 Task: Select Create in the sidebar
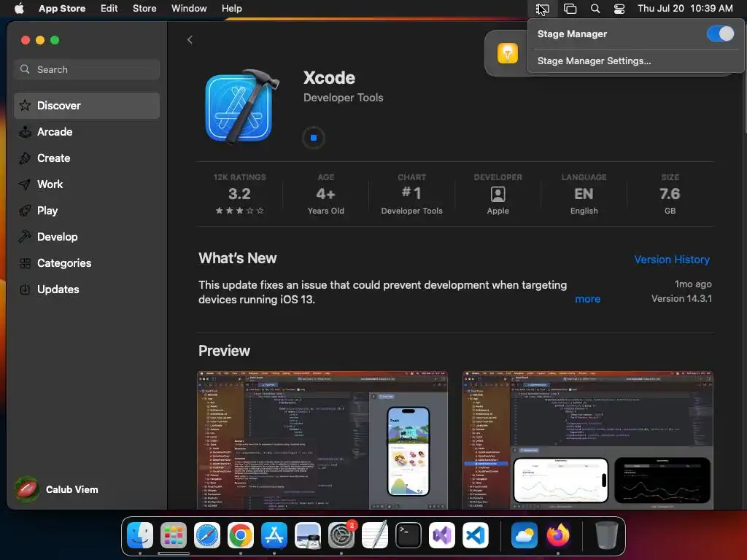tap(87, 158)
